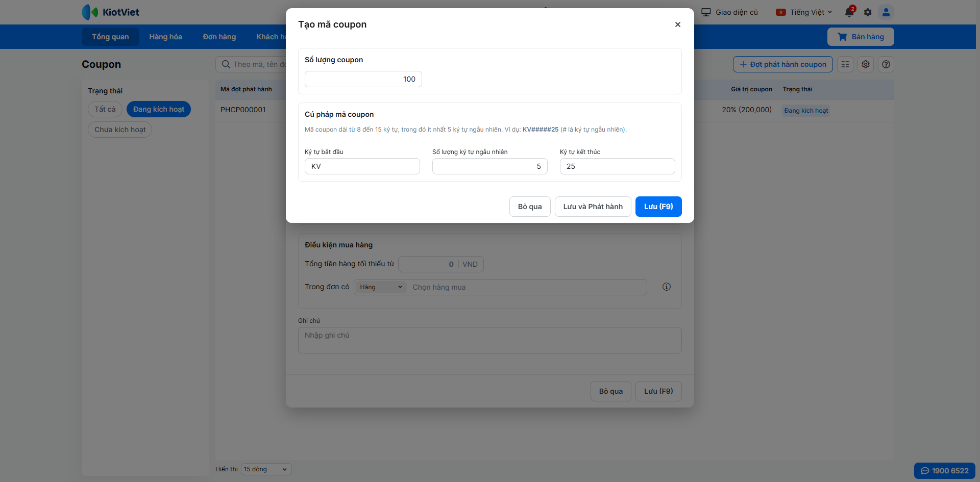This screenshot has width=980, height=482.
Task: Click the Giao diện cũ monitor icon
Action: click(x=706, y=12)
